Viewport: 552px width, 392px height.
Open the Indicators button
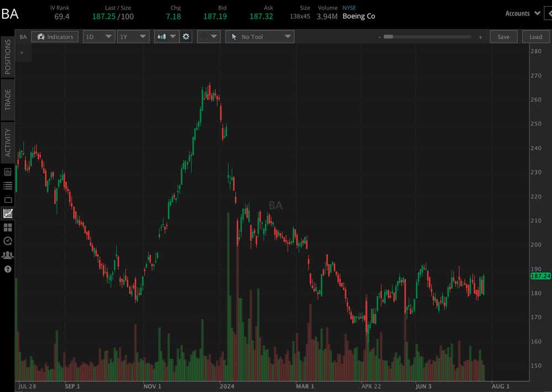click(55, 36)
